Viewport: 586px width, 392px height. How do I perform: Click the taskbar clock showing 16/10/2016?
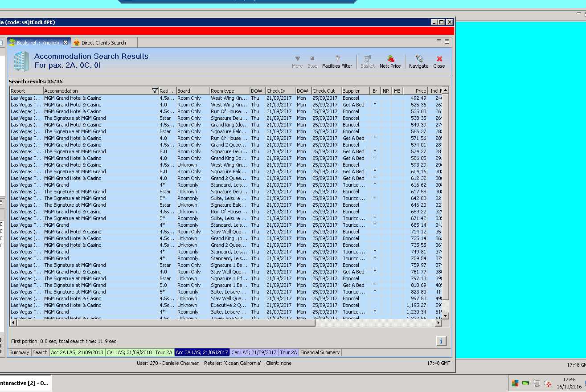coord(569,383)
